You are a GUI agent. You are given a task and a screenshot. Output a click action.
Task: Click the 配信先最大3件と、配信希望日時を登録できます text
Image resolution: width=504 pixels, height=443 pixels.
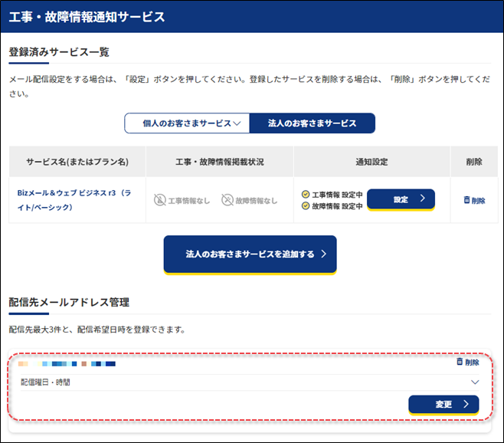click(x=97, y=330)
